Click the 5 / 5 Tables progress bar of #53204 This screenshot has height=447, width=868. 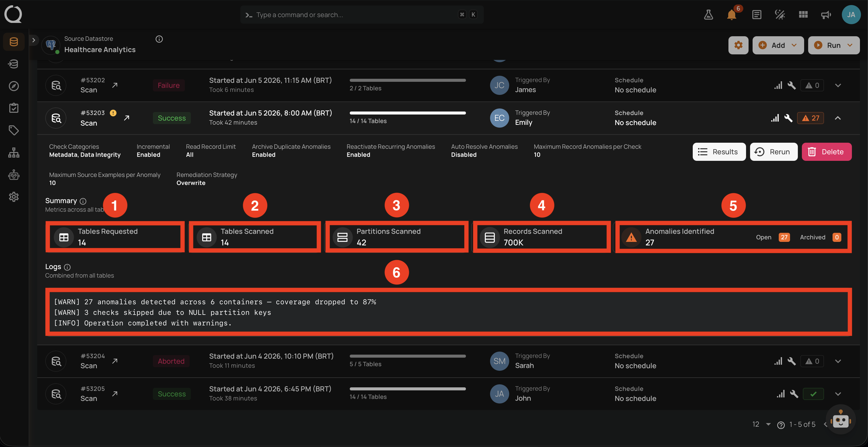pos(408,356)
